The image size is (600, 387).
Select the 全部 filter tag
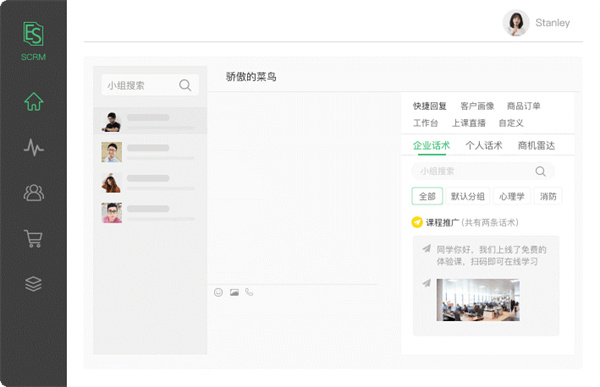click(x=427, y=196)
